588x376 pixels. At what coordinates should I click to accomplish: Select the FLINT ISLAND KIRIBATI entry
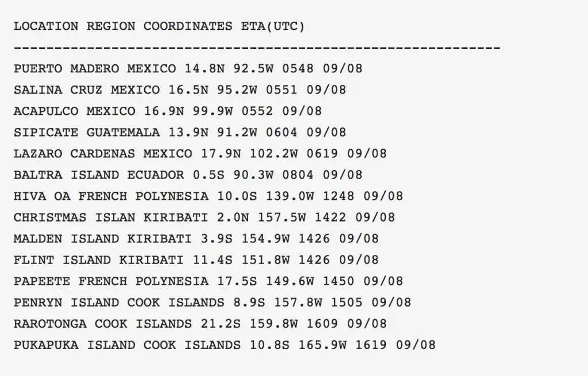[196, 260]
